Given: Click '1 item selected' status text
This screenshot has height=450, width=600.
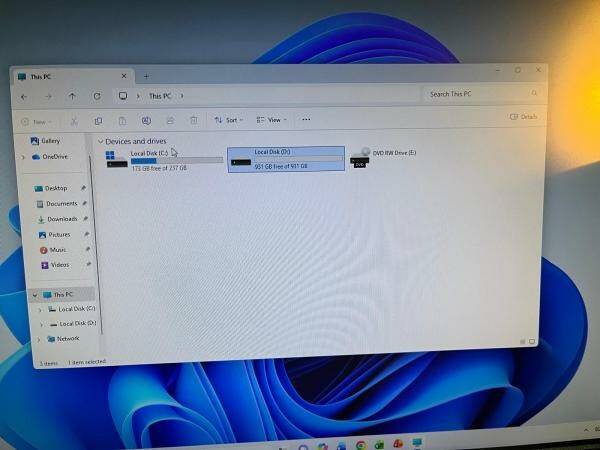Looking at the screenshot, I should click(x=87, y=362).
